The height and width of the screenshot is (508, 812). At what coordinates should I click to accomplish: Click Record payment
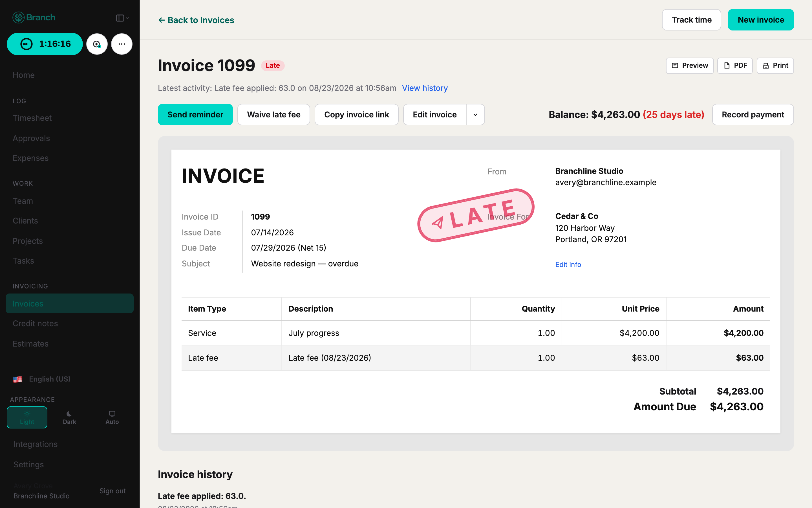pyautogui.click(x=753, y=115)
